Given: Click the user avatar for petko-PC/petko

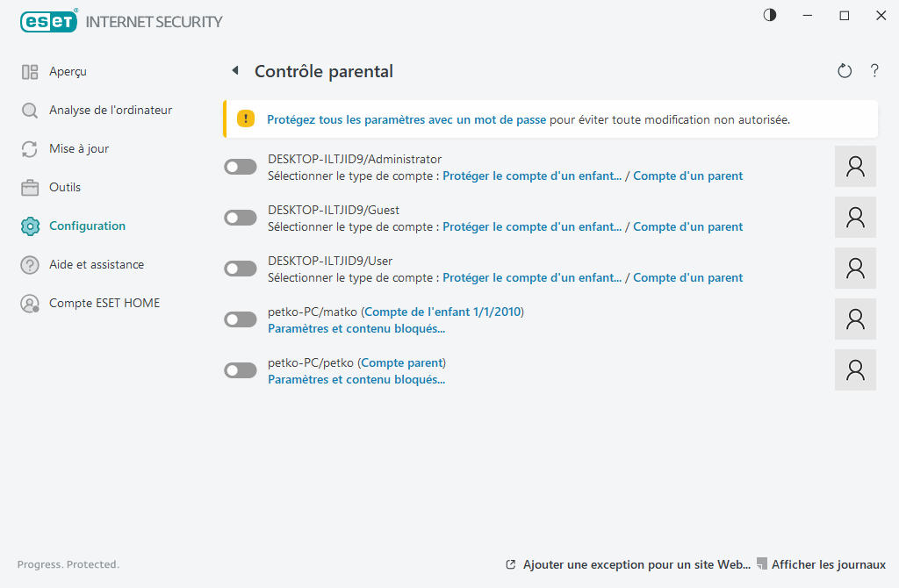Looking at the screenshot, I should pyautogui.click(x=854, y=369).
